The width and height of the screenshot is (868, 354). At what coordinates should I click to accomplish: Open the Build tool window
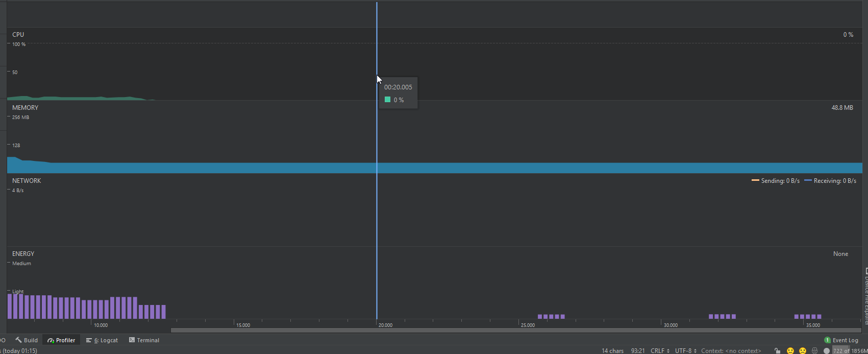[27, 340]
